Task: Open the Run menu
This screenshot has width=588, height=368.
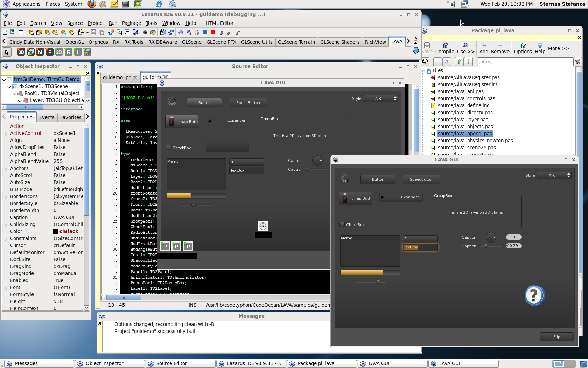Action: tap(113, 23)
